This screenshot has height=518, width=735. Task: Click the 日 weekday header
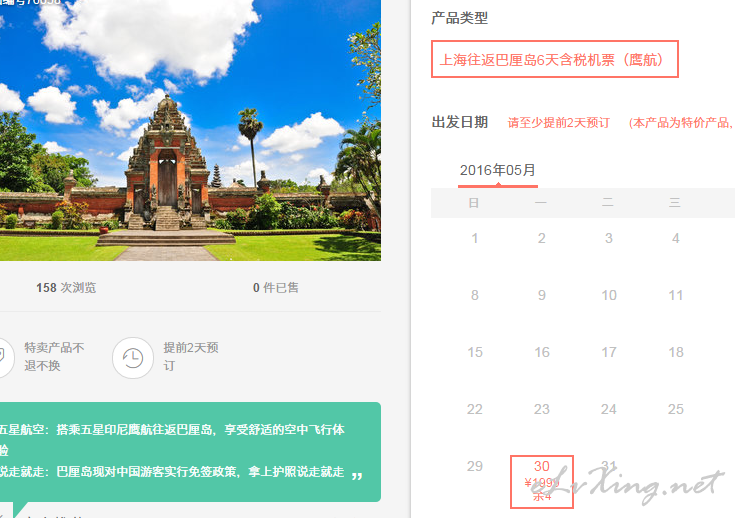point(474,203)
